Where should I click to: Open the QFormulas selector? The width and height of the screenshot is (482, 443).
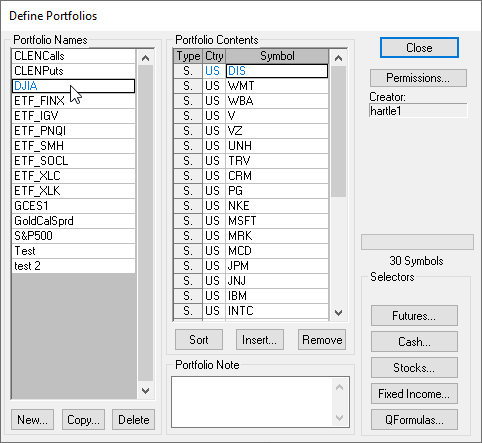click(414, 420)
